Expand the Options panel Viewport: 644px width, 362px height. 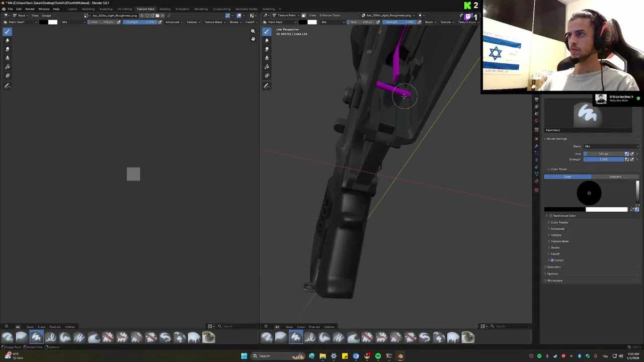point(552,274)
